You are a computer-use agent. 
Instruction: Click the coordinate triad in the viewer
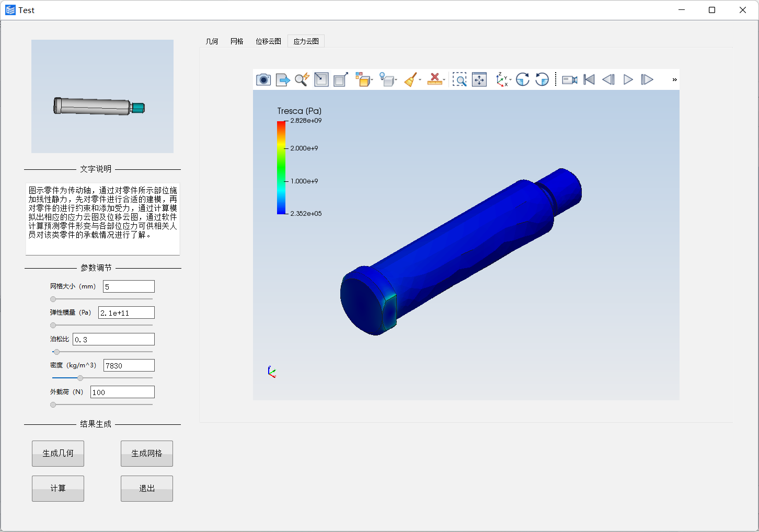(271, 372)
